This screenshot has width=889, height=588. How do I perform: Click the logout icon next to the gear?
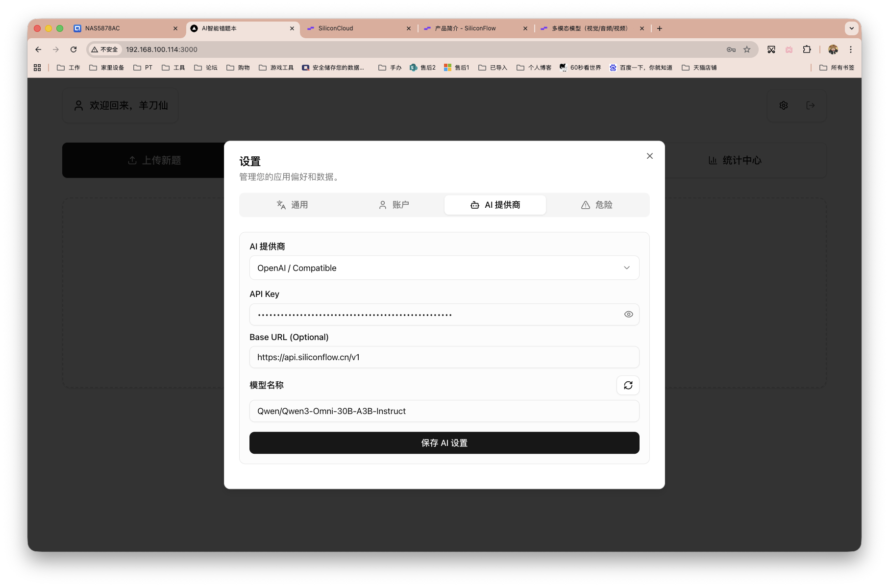point(811,105)
